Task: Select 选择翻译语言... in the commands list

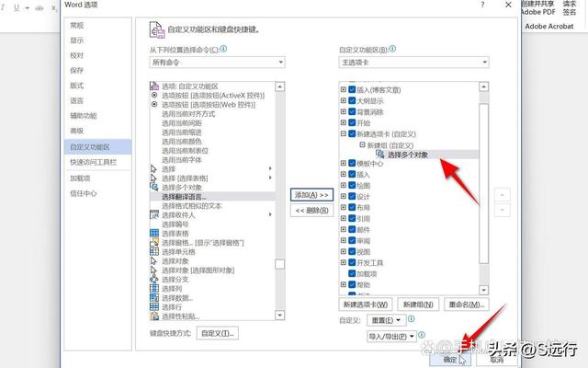Action: [212, 196]
